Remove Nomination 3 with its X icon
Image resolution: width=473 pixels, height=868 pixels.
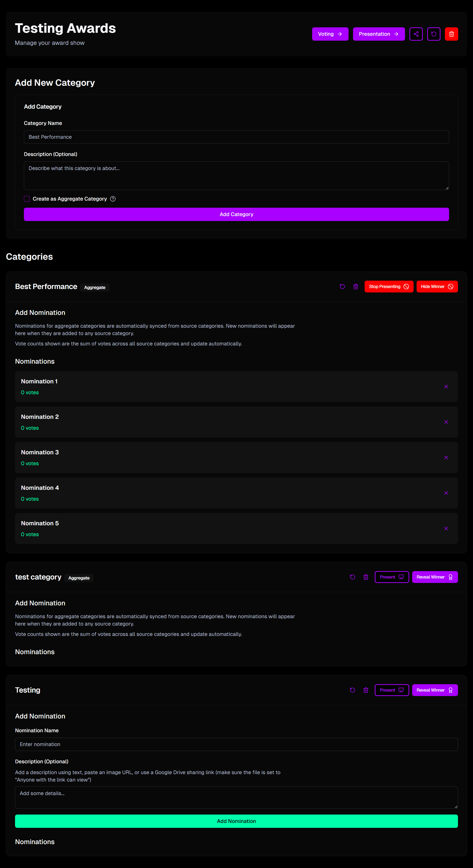click(x=446, y=458)
